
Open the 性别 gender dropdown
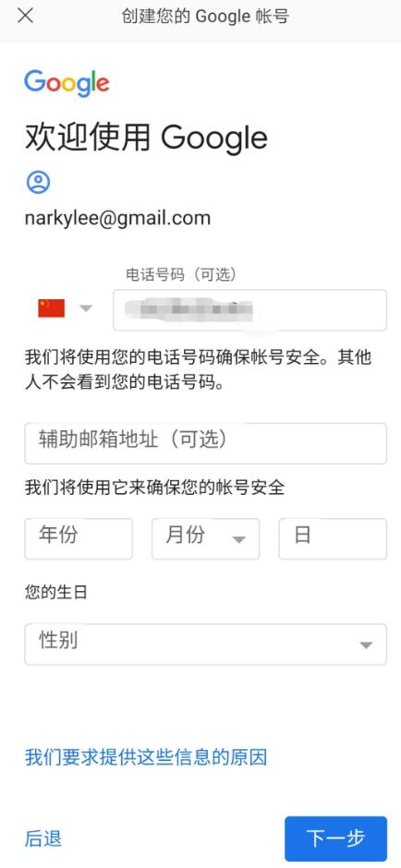coord(205,645)
